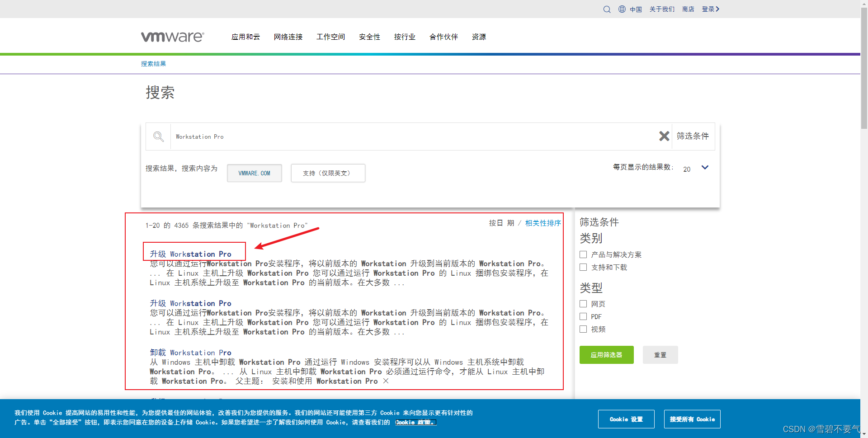Click the arrow next to 登录
This screenshot has height=438, width=868.
click(717, 9)
